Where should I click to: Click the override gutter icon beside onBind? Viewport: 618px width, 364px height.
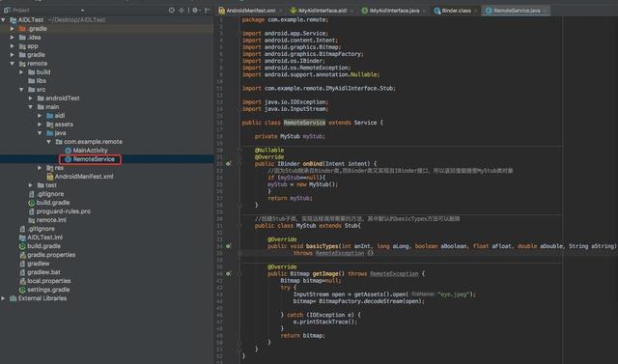click(228, 163)
